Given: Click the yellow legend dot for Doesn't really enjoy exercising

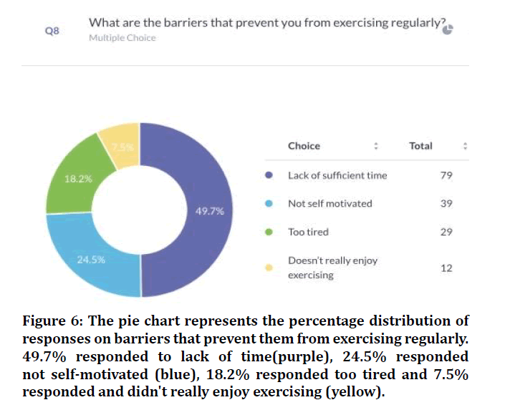Looking at the screenshot, I should pyautogui.click(x=269, y=268).
